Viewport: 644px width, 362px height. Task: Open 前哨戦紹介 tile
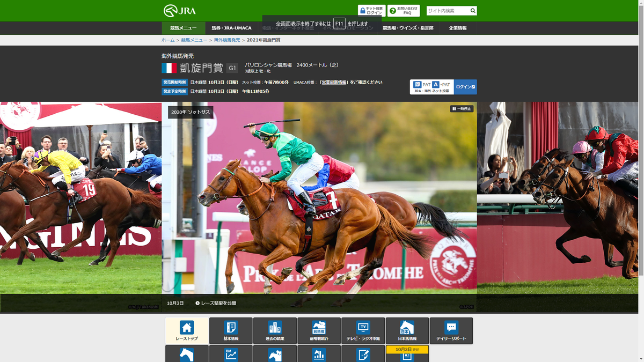point(319,331)
